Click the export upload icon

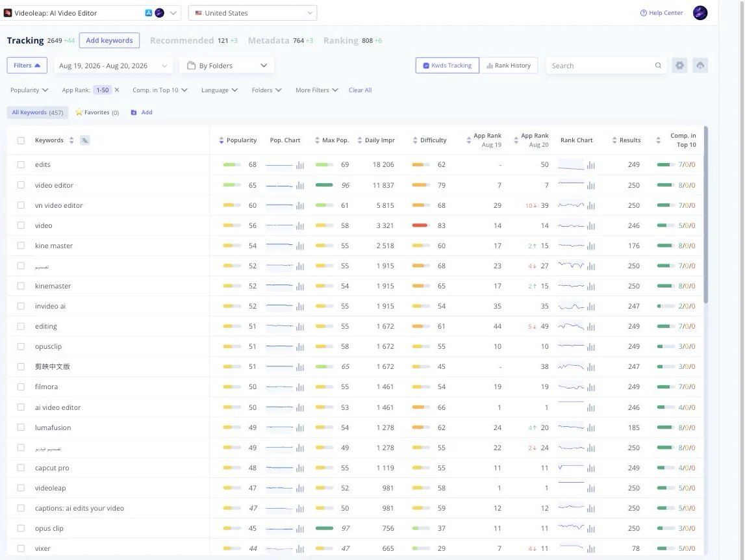coord(700,66)
